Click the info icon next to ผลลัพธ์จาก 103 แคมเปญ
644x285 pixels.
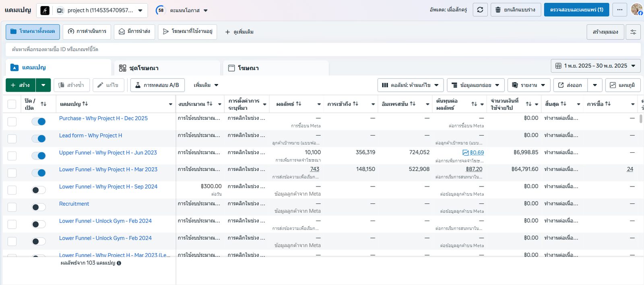pyautogui.click(x=119, y=263)
